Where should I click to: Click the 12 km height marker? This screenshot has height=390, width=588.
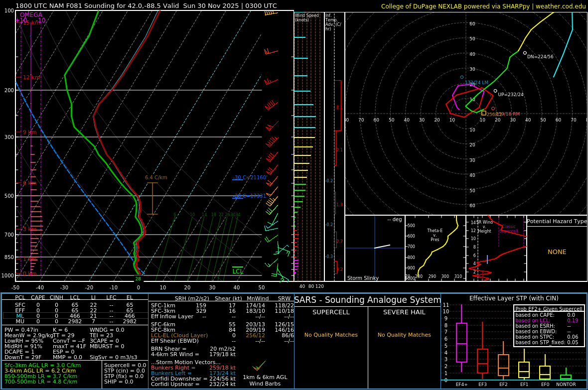31,77
